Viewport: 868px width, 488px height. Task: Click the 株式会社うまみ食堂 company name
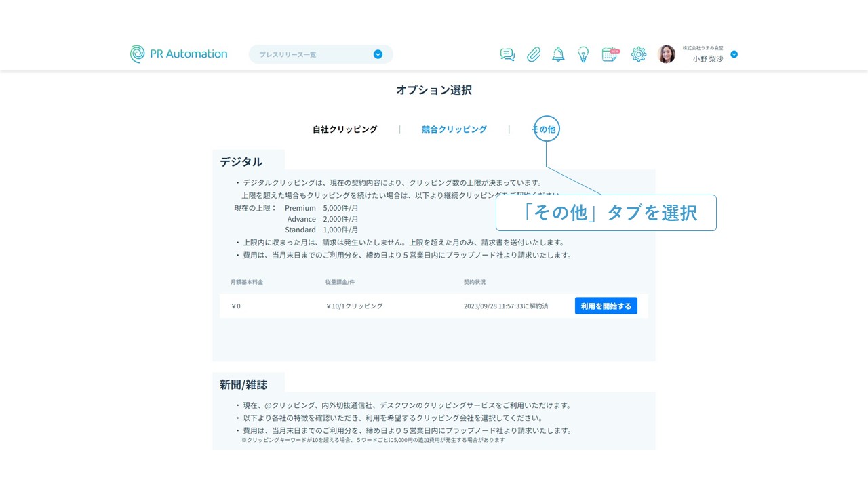point(703,49)
